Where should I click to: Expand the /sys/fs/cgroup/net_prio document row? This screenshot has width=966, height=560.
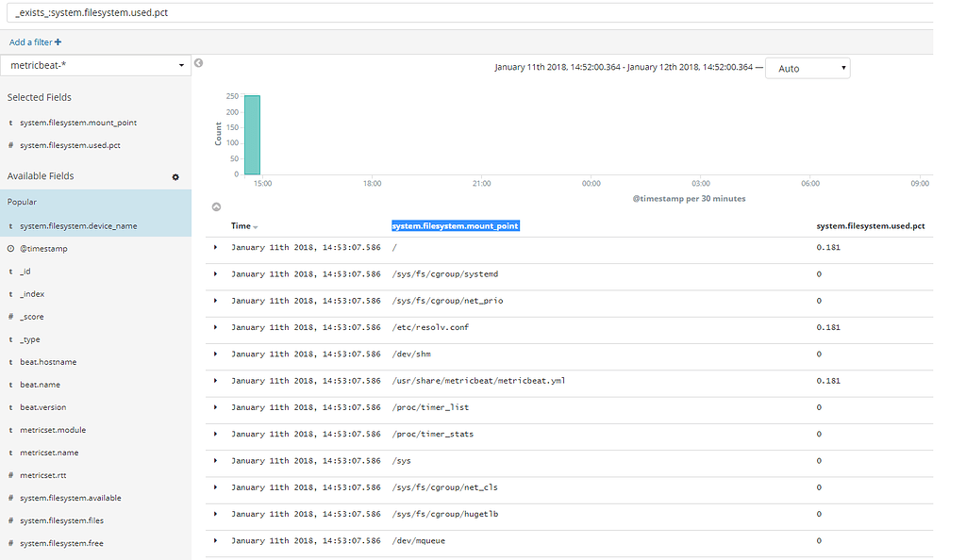point(216,301)
